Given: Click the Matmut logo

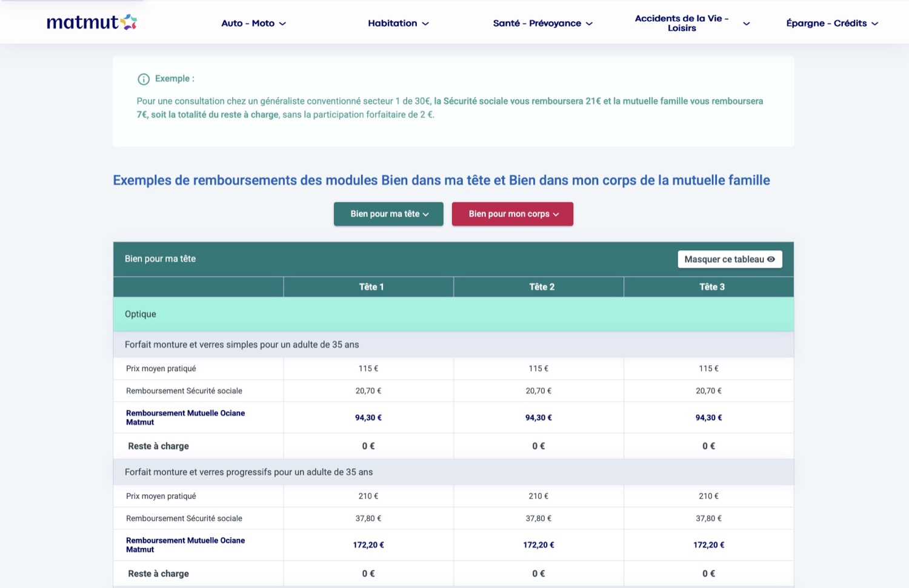Looking at the screenshot, I should click(x=91, y=22).
